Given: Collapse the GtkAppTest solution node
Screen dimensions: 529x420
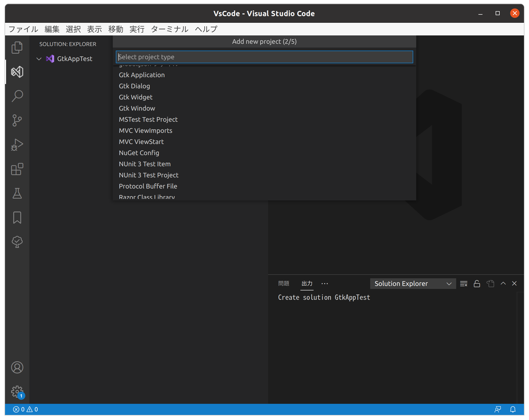Looking at the screenshot, I should pyautogui.click(x=39, y=59).
